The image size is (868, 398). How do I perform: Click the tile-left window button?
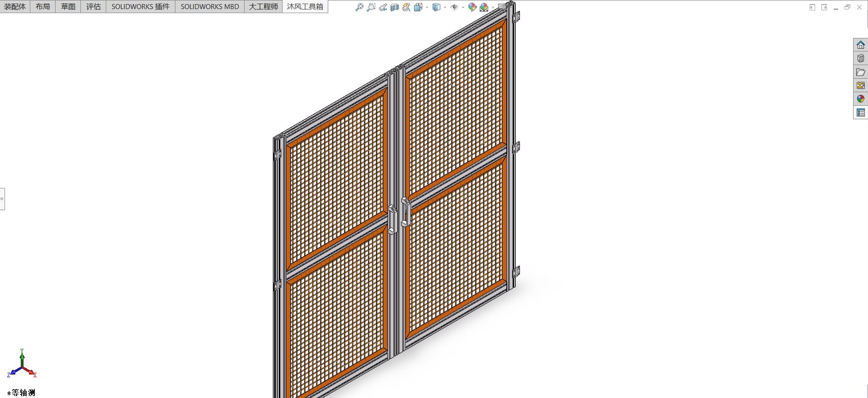812,7
